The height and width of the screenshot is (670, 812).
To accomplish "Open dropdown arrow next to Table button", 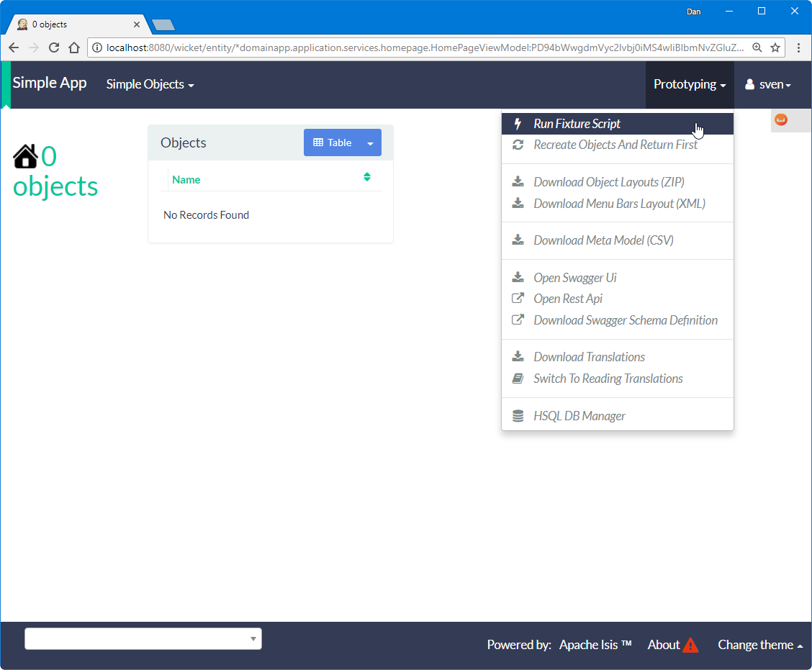I will pyautogui.click(x=370, y=143).
